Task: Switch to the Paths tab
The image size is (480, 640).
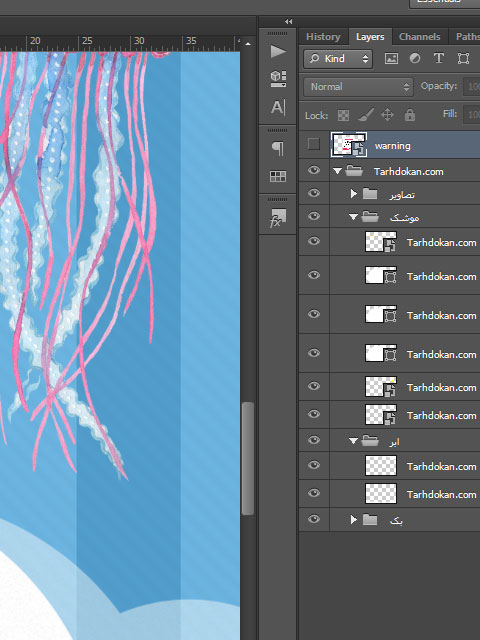Action: (467, 37)
